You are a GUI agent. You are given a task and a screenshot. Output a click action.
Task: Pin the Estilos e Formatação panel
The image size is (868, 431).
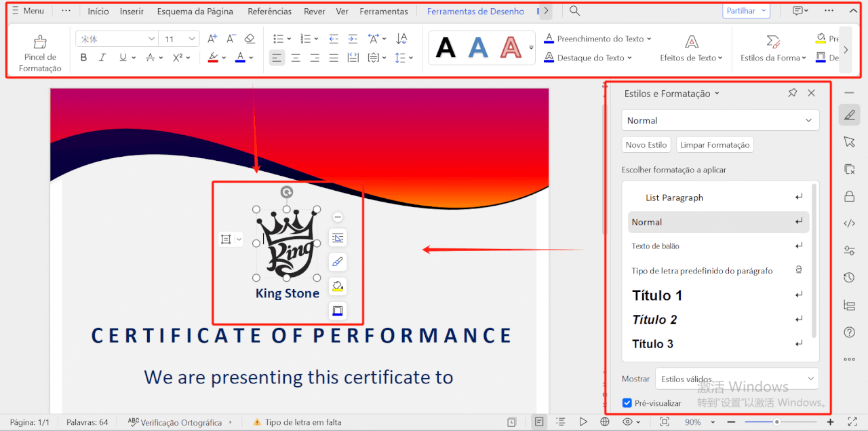(x=792, y=94)
